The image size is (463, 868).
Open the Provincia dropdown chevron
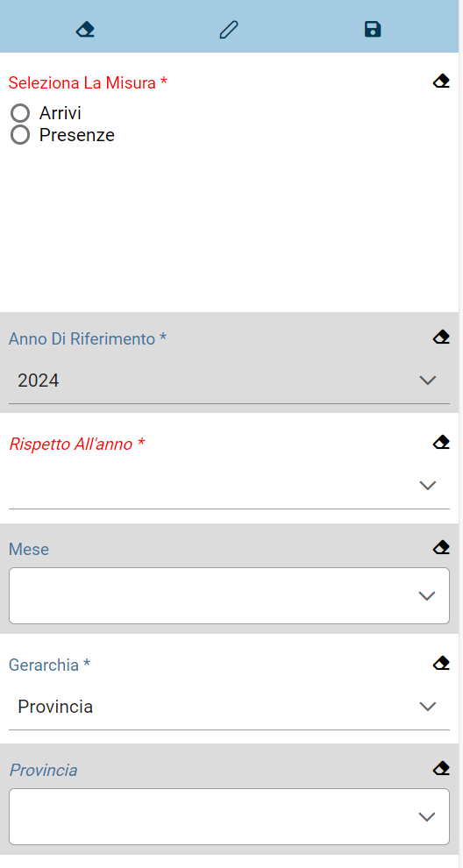coord(427,816)
